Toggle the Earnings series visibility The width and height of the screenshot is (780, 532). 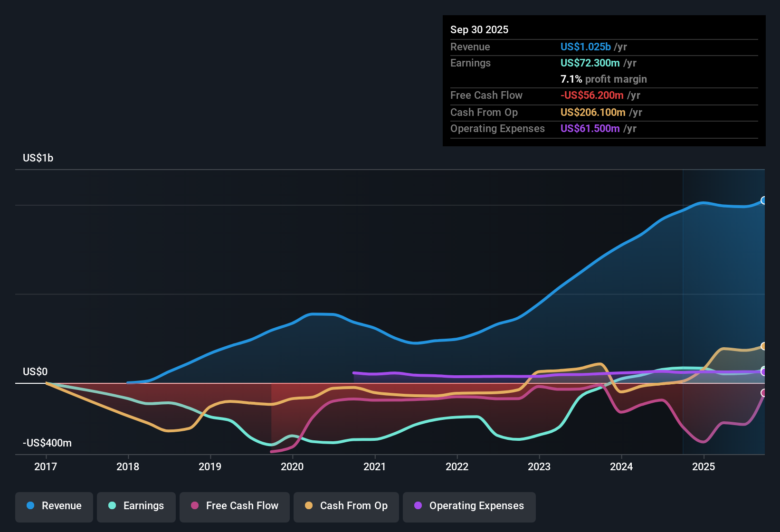136,506
